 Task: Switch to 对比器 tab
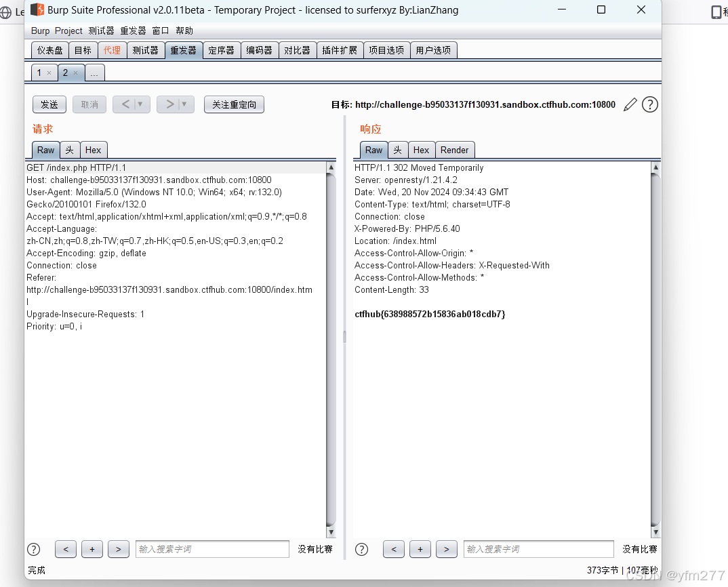[297, 50]
